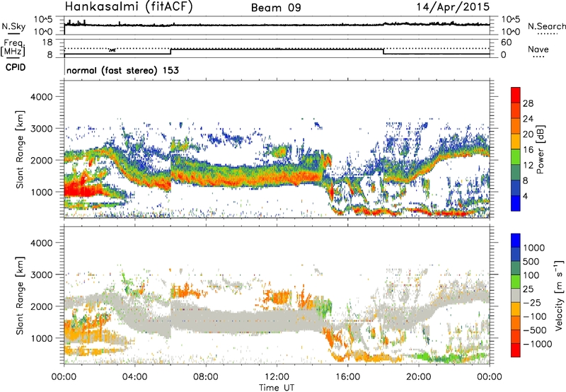Click the 16 tick on power colorbar

(x=528, y=150)
